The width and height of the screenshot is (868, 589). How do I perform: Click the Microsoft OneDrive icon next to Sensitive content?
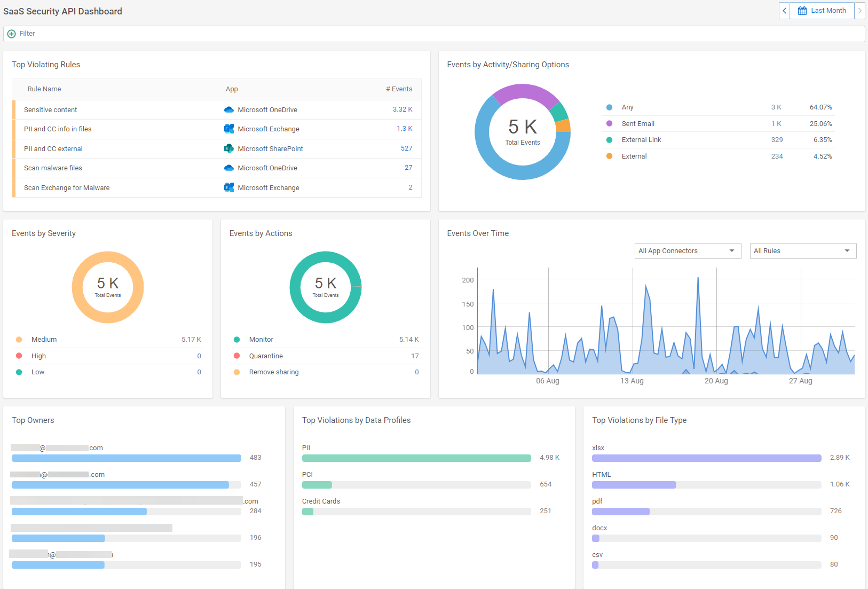tap(228, 109)
